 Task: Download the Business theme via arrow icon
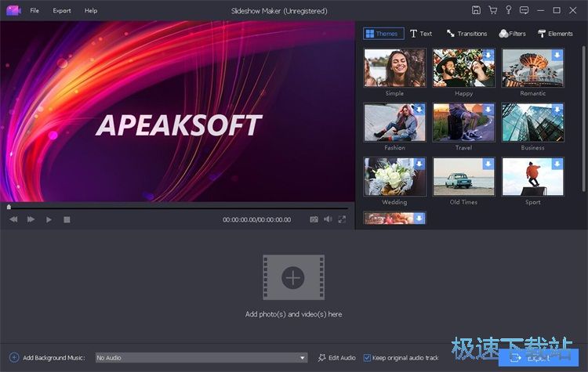click(x=557, y=110)
